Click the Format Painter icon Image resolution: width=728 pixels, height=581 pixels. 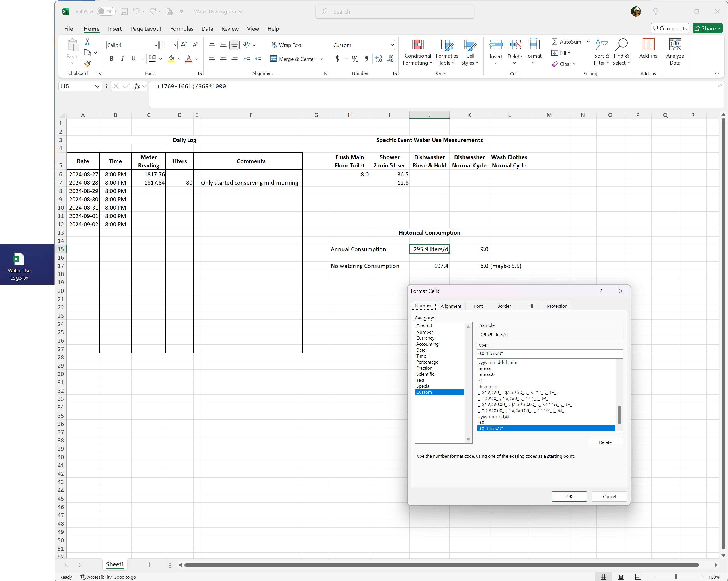87,63
